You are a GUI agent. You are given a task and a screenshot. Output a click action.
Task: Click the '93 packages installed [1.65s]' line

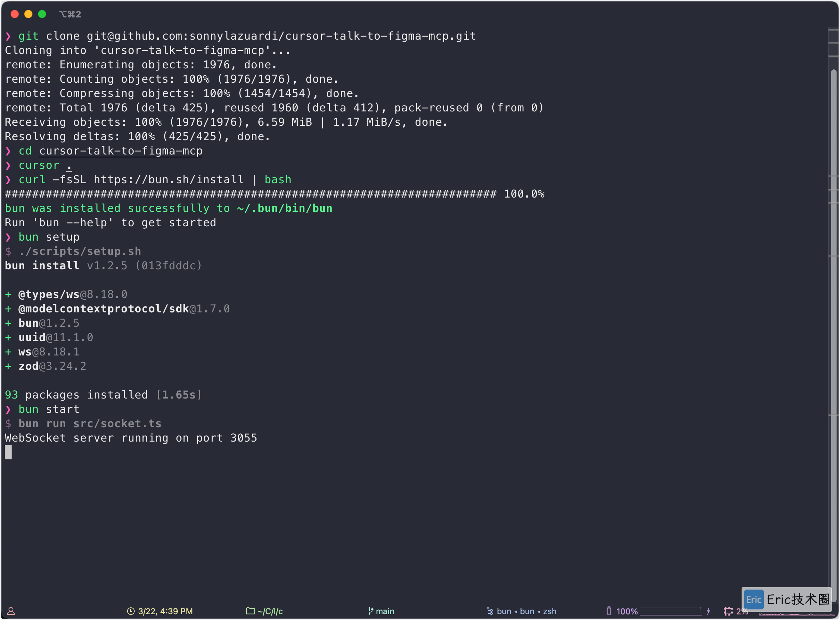[104, 395]
